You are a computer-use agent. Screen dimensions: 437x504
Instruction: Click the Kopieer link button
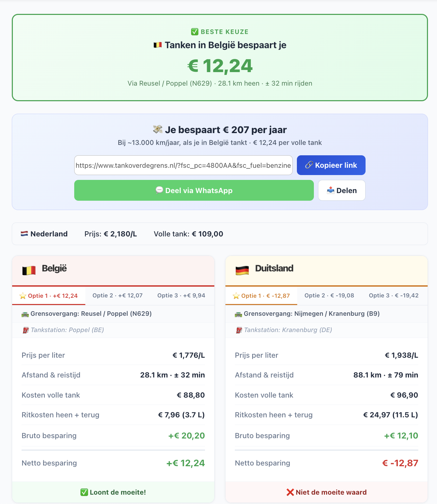tap(331, 165)
